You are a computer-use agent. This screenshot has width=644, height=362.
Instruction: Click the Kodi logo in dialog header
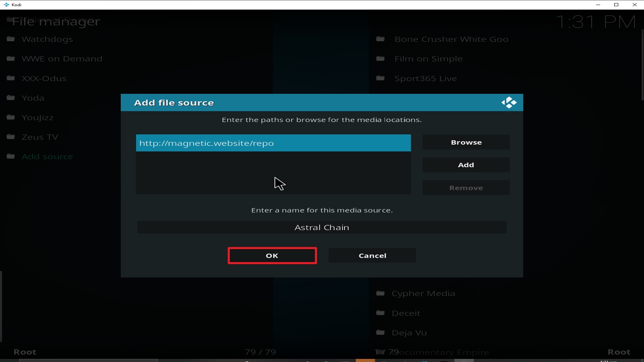(x=509, y=103)
